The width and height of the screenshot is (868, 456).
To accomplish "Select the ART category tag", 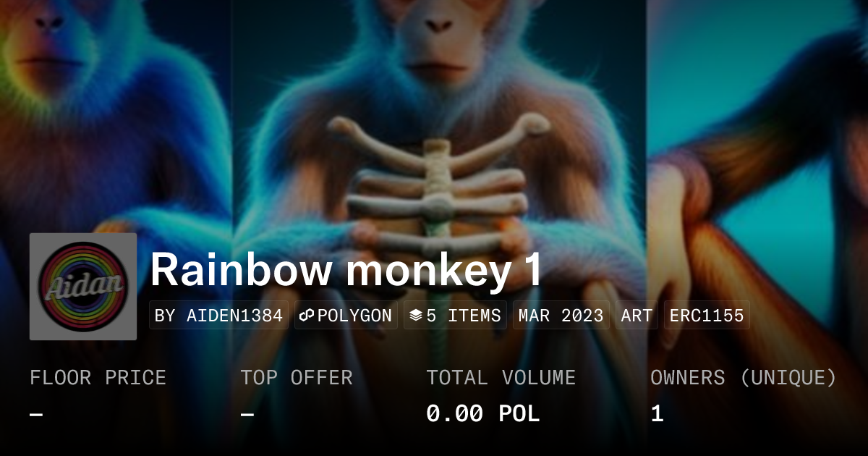I will pyautogui.click(x=637, y=316).
